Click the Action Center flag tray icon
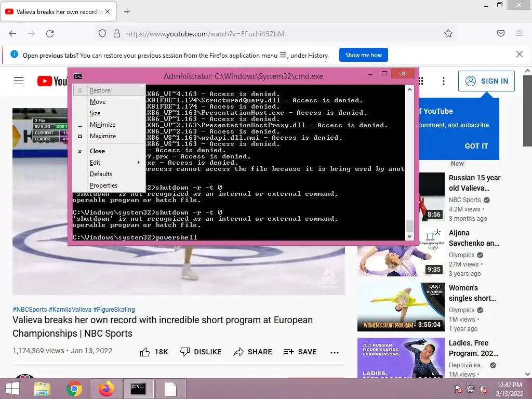532x399 pixels. [458, 389]
